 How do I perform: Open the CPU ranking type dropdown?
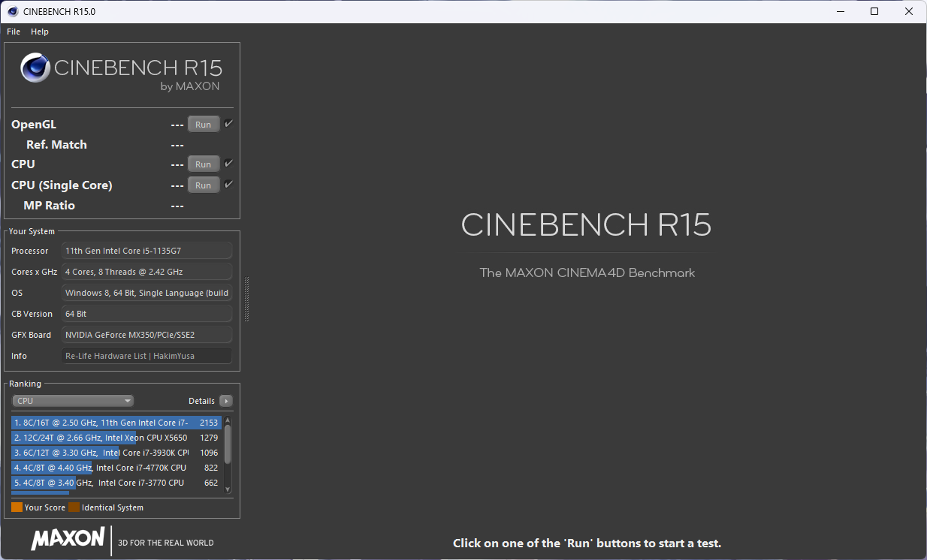click(73, 401)
